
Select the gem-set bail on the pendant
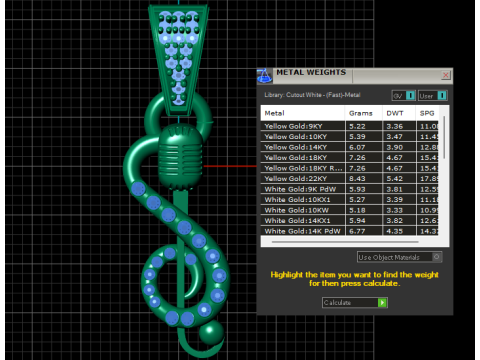179,59
